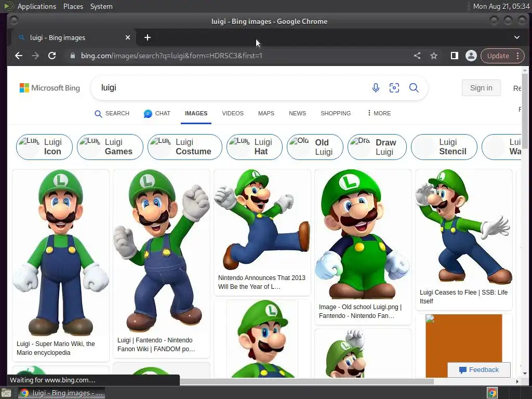This screenshot has height=399, width=532.
Task: Search by voice microphone icon
Action: click(376, 88)
